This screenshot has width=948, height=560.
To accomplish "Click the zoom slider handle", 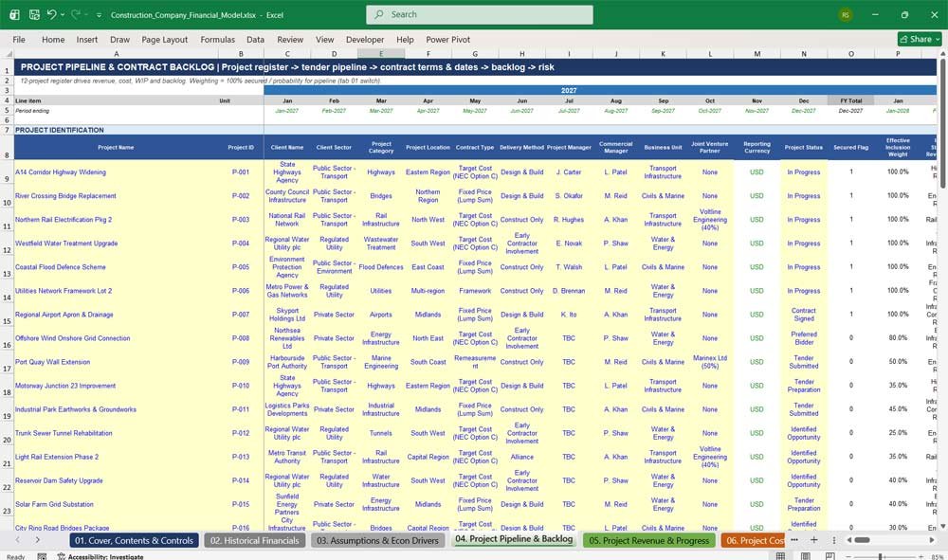I will point(881,556).
